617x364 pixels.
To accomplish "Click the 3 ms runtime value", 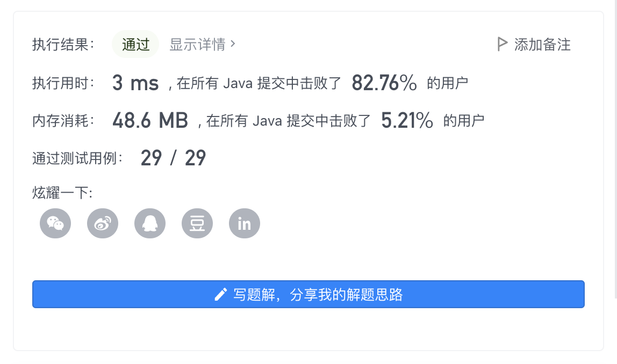I will tap(135, 83).
